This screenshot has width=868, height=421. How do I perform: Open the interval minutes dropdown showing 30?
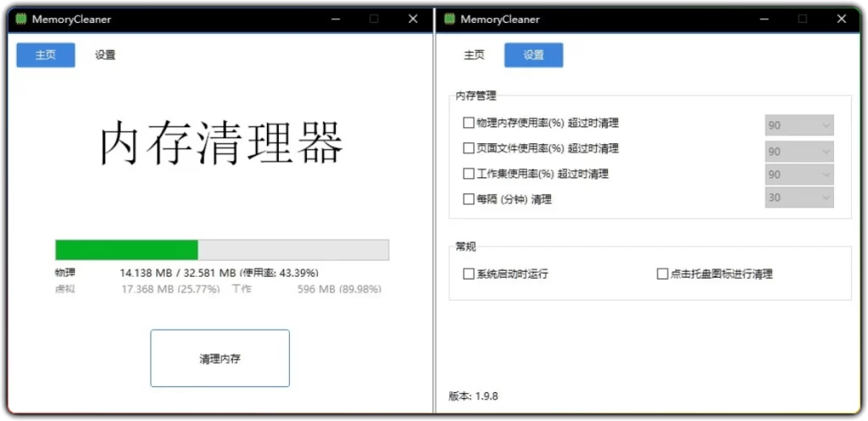tap(799, 197)
